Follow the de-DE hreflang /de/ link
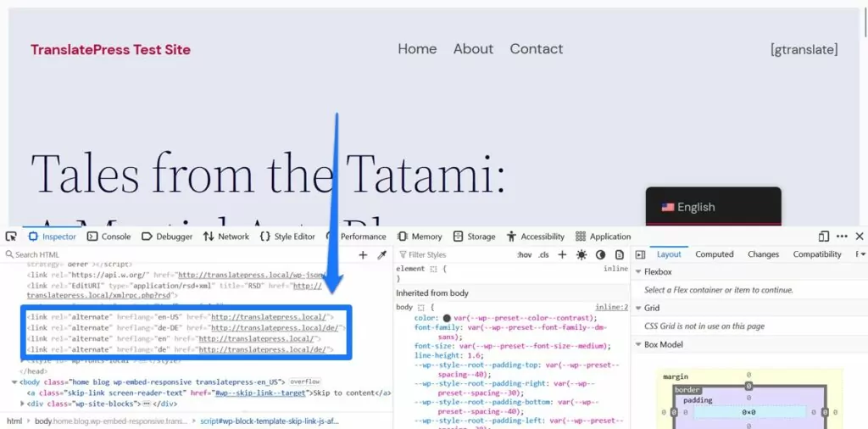868x429 pixels. coord(275,328)
